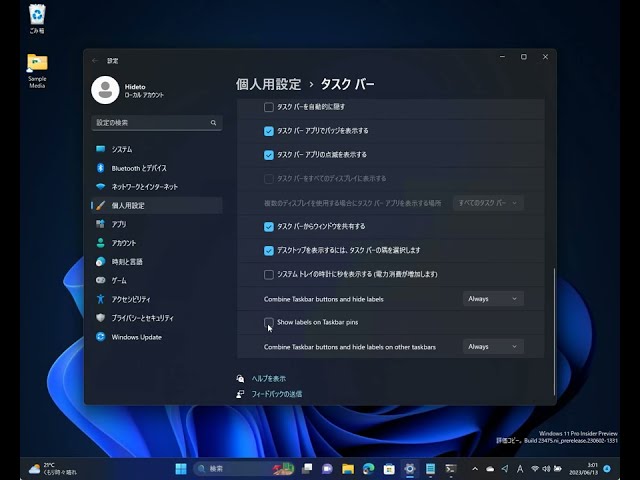Open the システム settings category

121,149
